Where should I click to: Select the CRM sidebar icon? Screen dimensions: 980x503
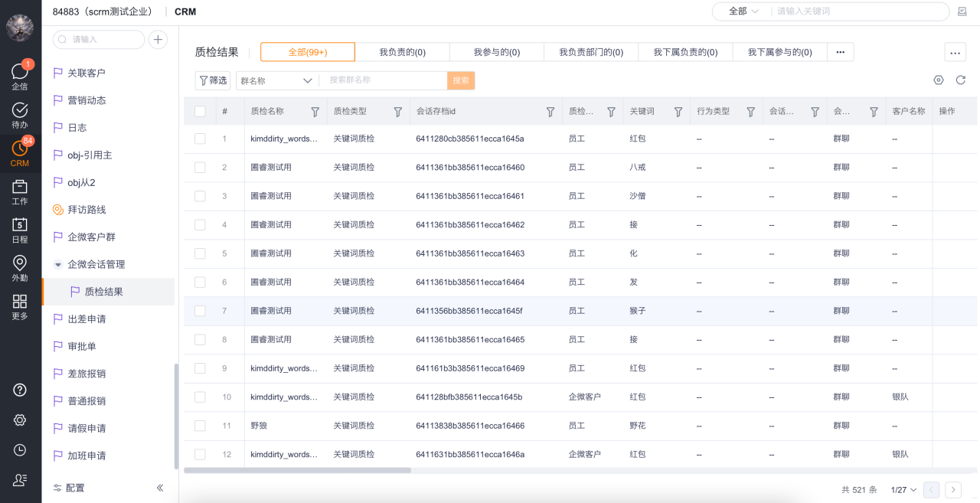[x=20, y=153]
